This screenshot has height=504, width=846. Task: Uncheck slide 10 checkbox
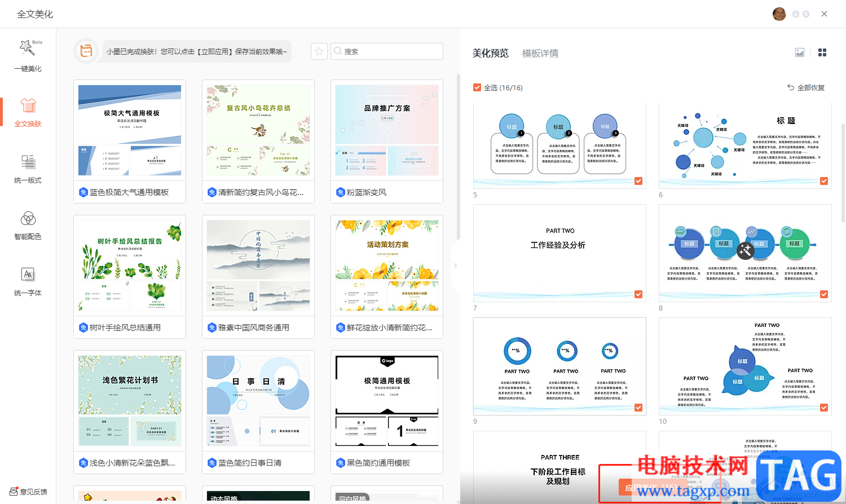coord(824,408)
